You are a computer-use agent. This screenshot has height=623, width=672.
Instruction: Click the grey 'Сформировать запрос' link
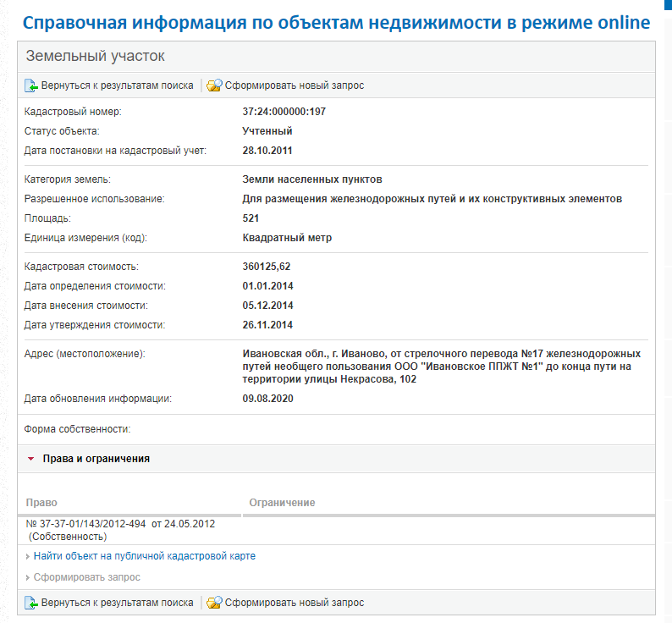(87, 577)
